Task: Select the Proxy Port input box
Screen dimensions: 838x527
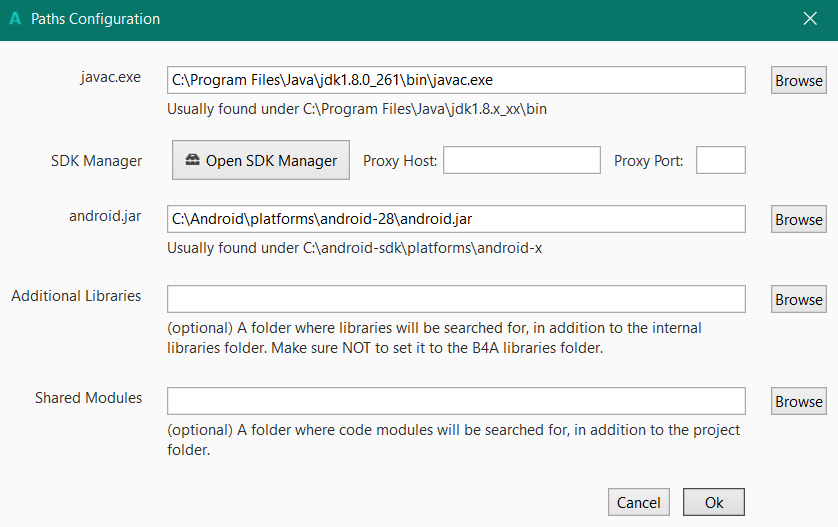Action: click(720, 160)
